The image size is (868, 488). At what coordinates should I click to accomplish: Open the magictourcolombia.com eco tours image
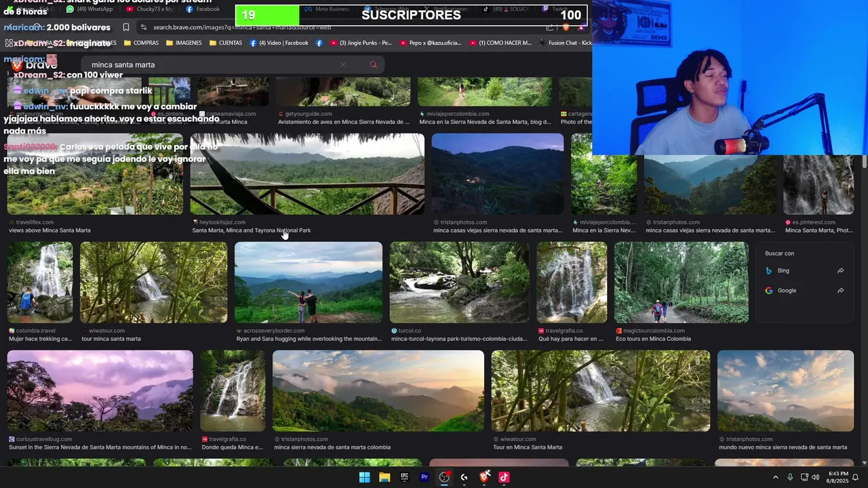tap(682, 282)
